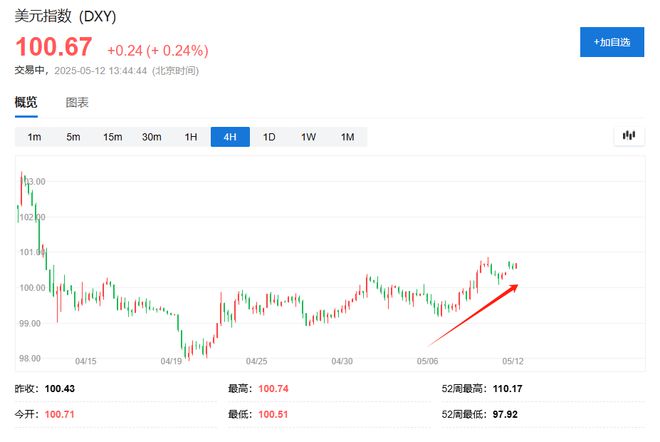The image size is (660, 442).
Task: Click the 98.00 price axis label
Action: [30, 358]
